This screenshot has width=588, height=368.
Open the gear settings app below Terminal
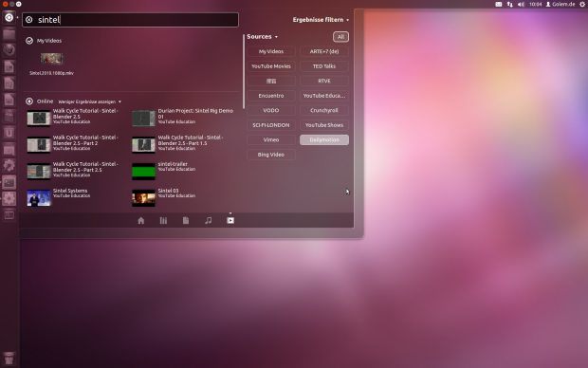point(9,198)
